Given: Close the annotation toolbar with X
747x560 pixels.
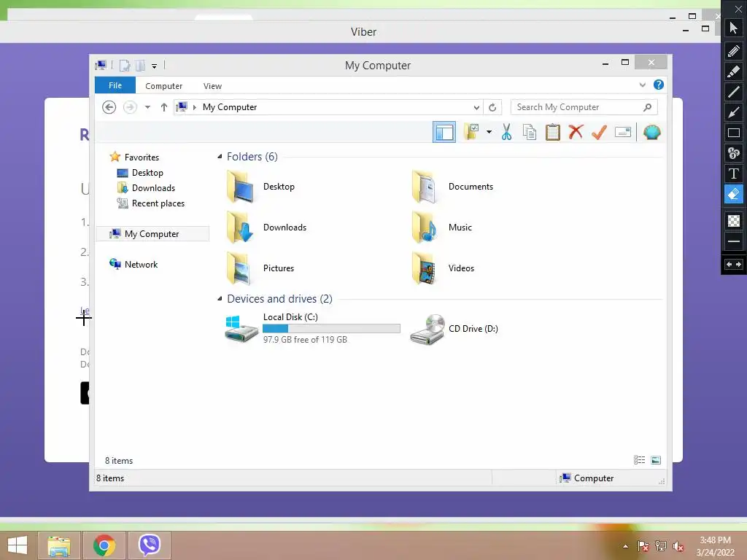Looking at the screenshot, I should point(738,9).
